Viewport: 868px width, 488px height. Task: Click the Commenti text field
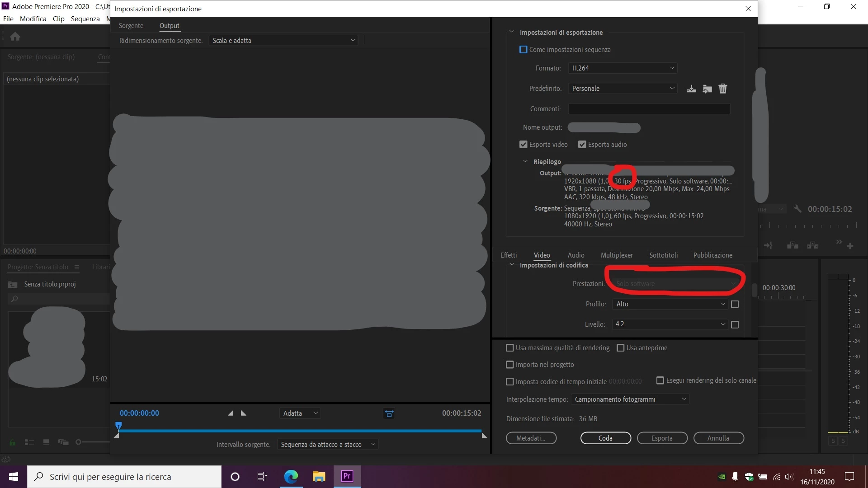point(649,109)
